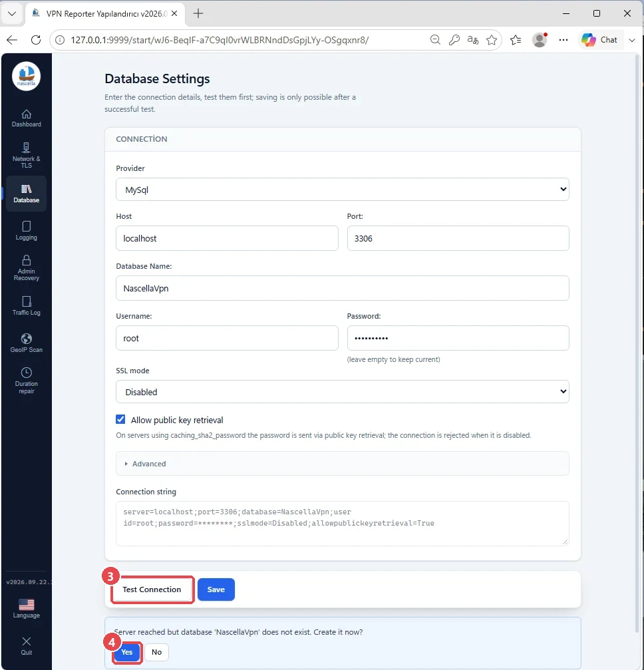Open the Logging section

pos(26,231)
